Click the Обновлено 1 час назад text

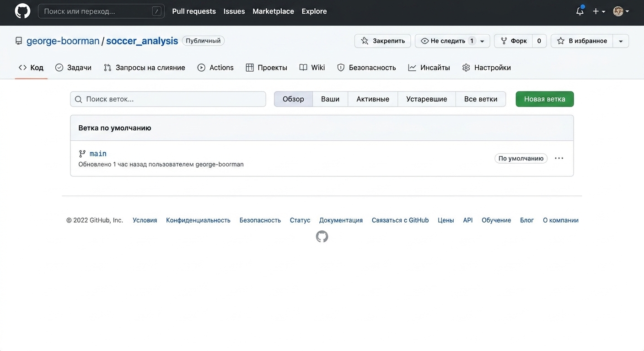click(x=161, y=164)
